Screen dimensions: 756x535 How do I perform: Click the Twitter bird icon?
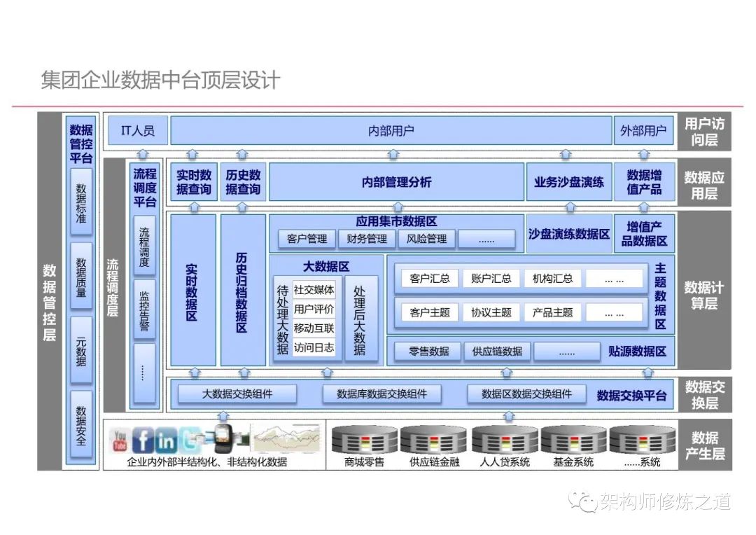click(x=189, y=440)
